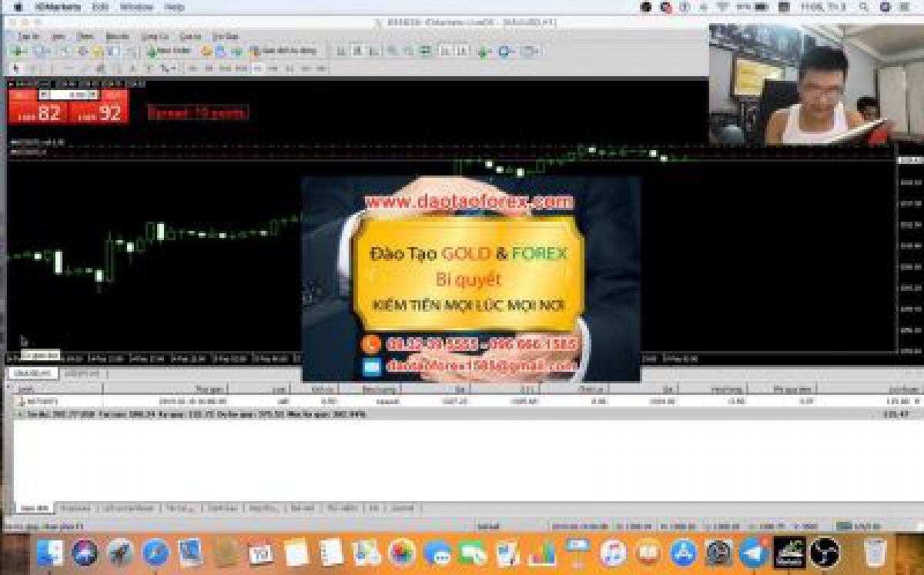
Task: Open iTunes from the Dock
Action: [x=613, y=552]
